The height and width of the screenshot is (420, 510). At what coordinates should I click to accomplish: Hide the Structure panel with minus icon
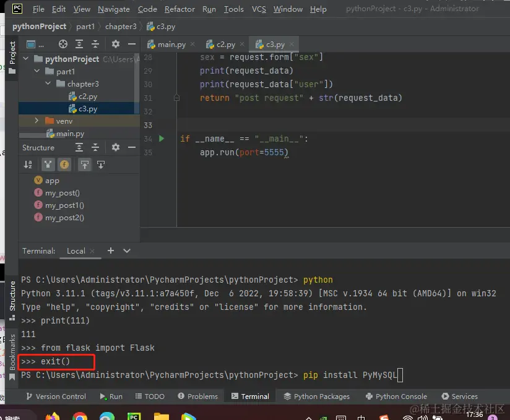(x=132, y=147)
